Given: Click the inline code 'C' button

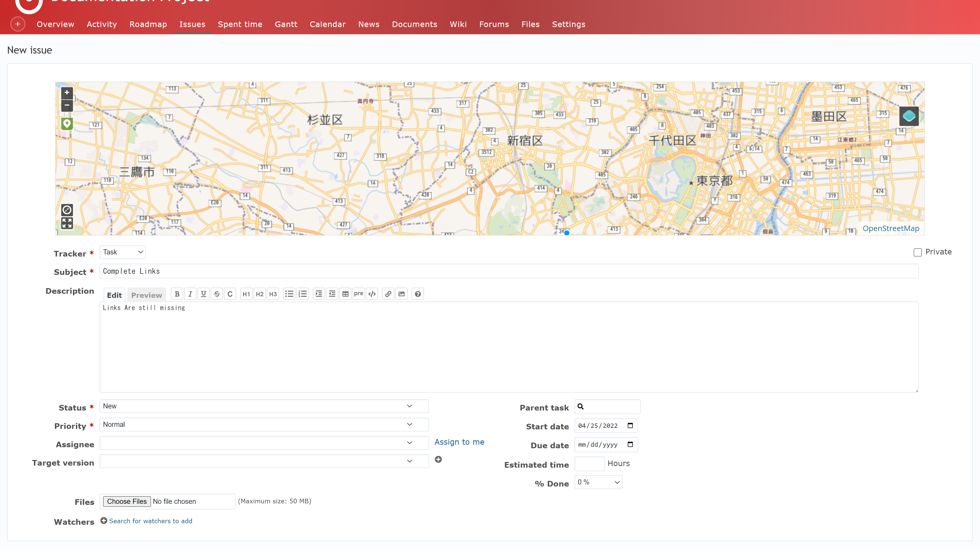Looking at the screenshot, I should pyautogui.click(x=230, y=294).
